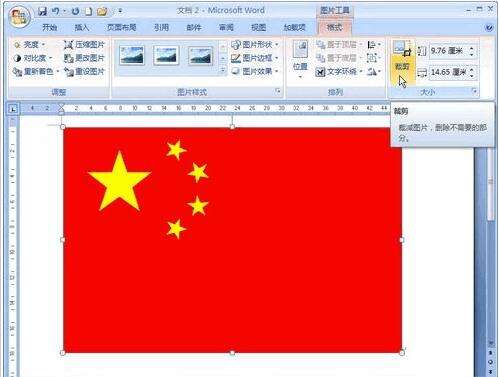The image size is (499, 377).
Task: Click the Help question mark icon
Action: 489,28
